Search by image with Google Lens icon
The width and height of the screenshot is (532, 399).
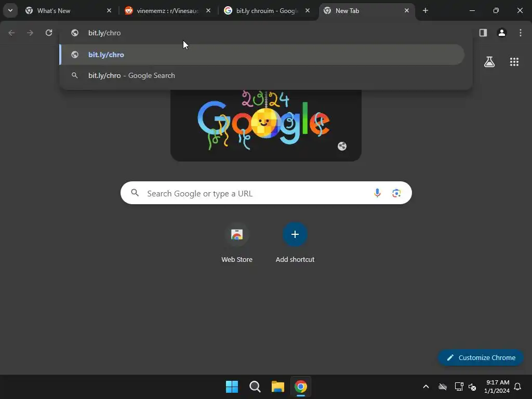click(x=396, y=193)
